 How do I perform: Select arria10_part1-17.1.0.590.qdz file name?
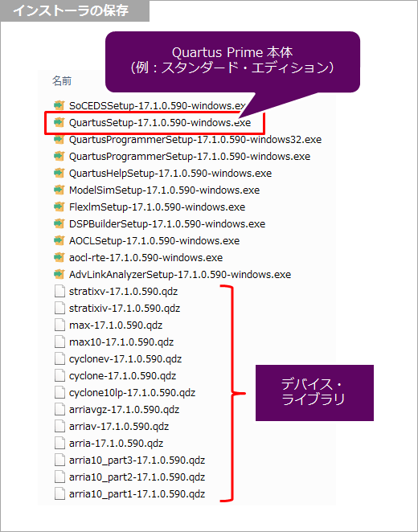click(x=137, y=494)
